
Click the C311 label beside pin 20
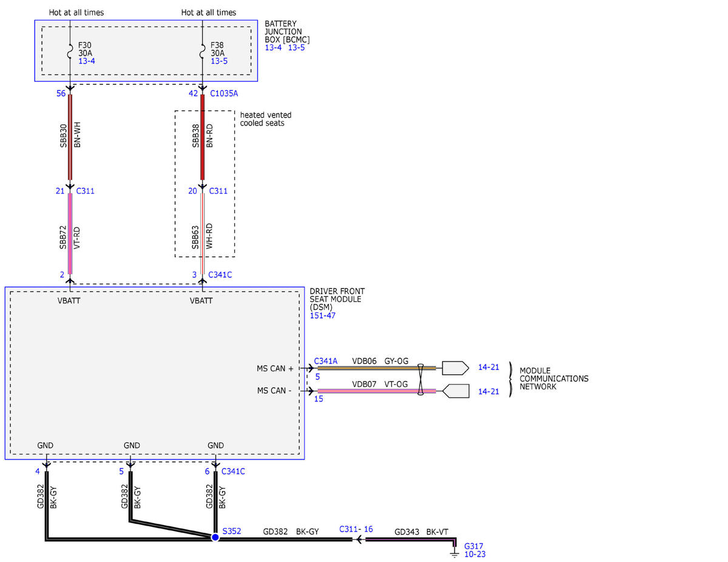218,191
